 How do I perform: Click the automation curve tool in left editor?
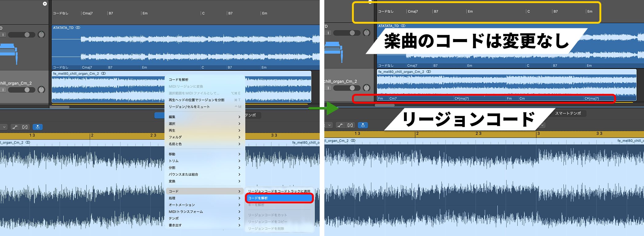pyautogui.click(x=15, y=127)
